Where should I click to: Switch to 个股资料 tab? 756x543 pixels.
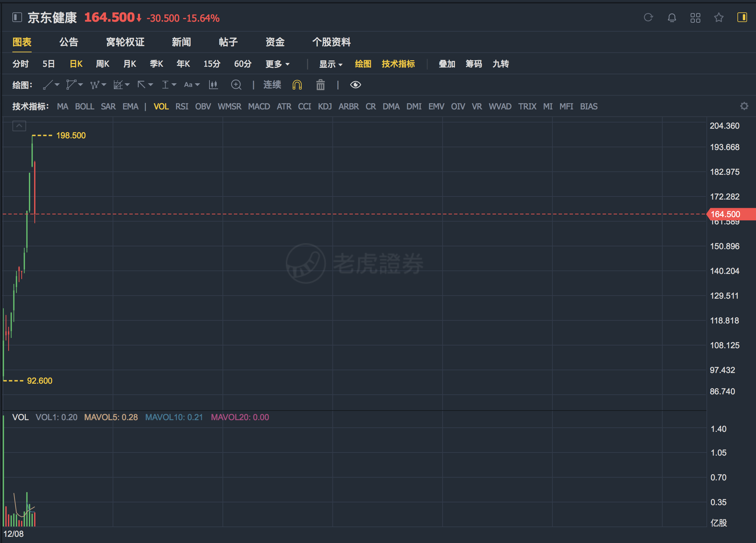tap(332, 42)
